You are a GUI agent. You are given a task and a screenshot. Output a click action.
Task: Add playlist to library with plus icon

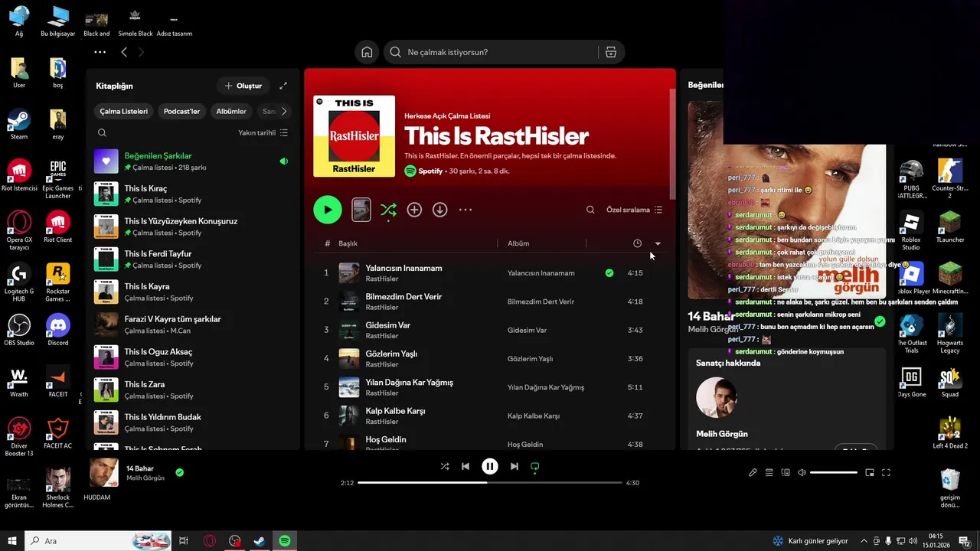coord(414,210)
